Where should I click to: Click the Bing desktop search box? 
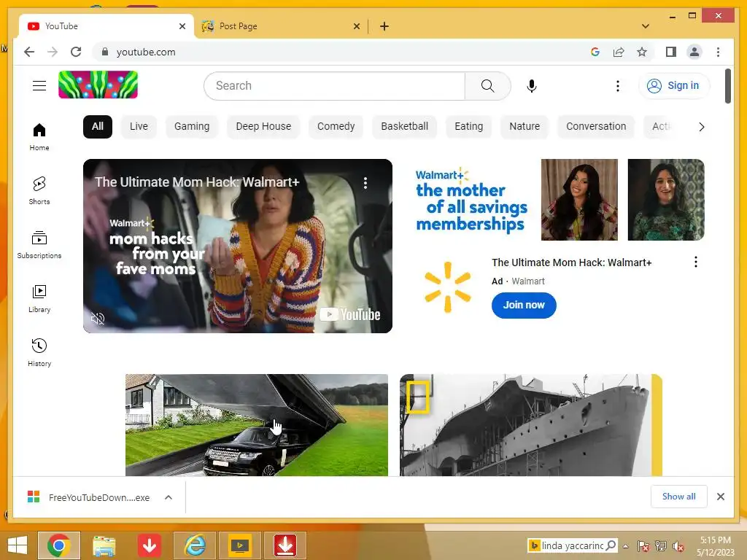[x=572, y=545]
